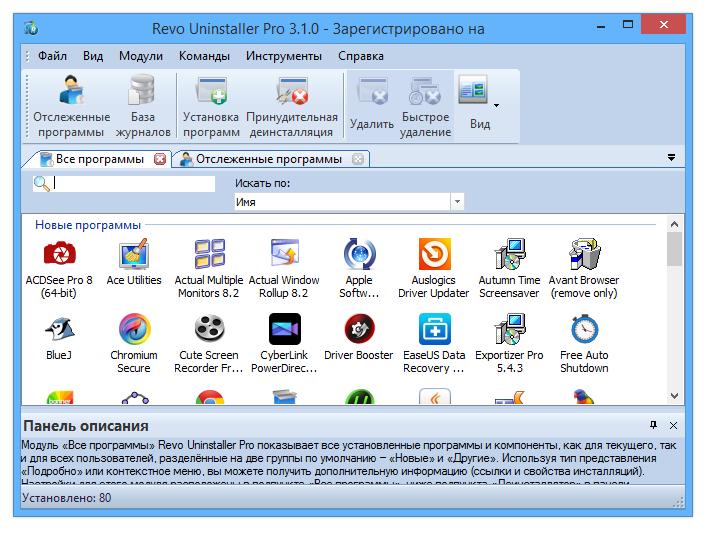Select Free Auto Shutdown
Image resolution: width=718 pixels, height=537 pixels.
click(x=584, y=343)
